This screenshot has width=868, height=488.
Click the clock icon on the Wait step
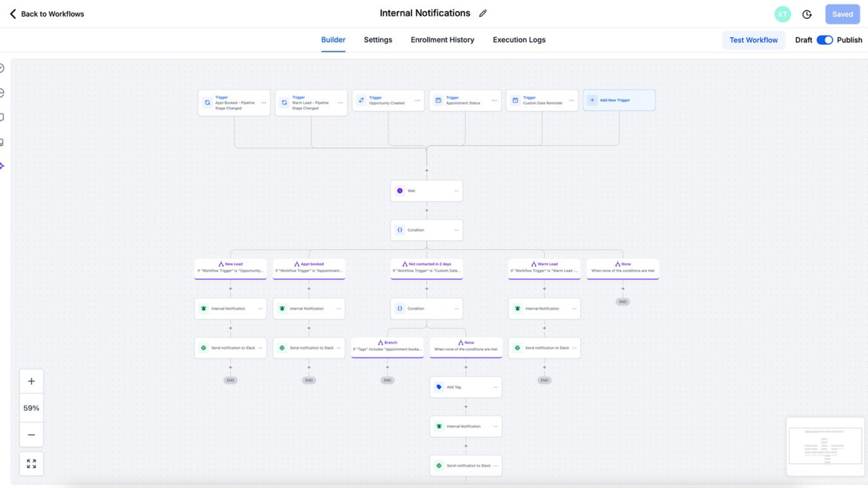400,191
